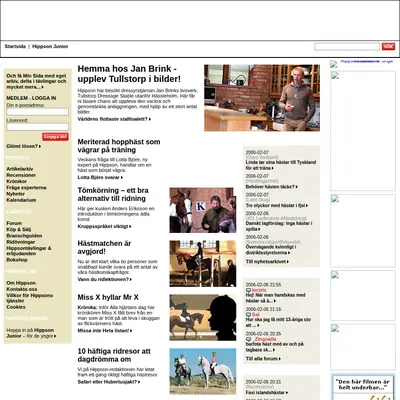Open Till nyhetsarkivet link
Image resolution: width=400 pixels, height=400 pixels.
[267, 262]
